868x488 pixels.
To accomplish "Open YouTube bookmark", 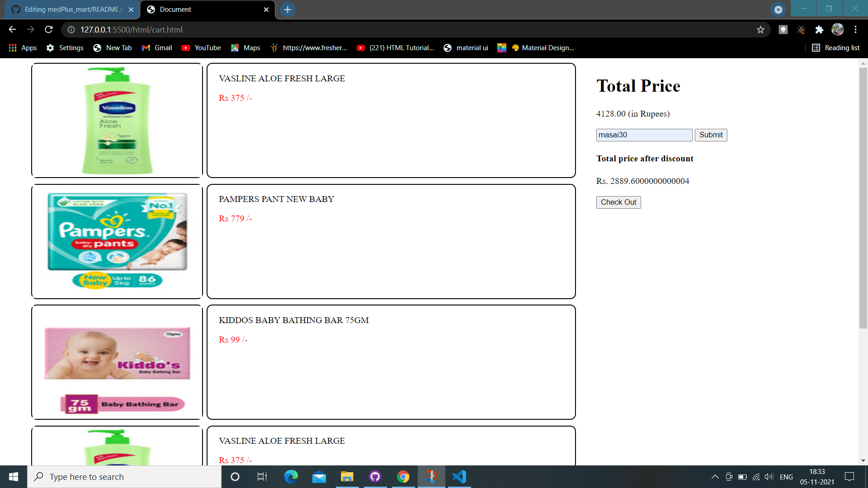I will point(201,48).
